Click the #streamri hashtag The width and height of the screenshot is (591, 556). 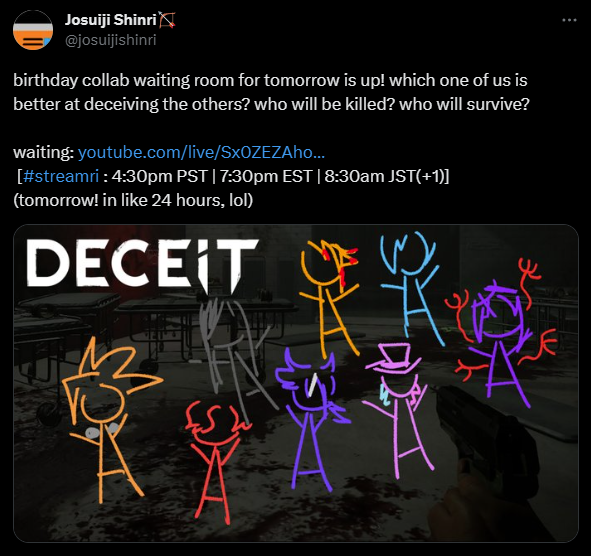61,176
